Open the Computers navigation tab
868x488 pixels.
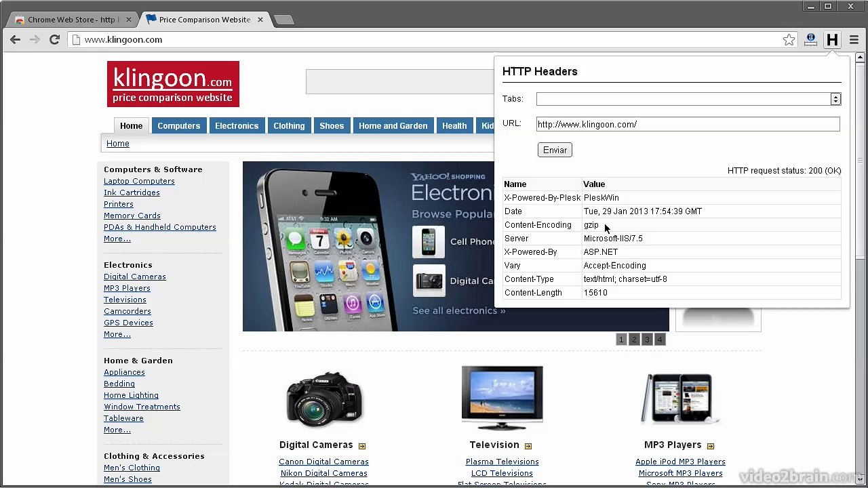[179, 125]
